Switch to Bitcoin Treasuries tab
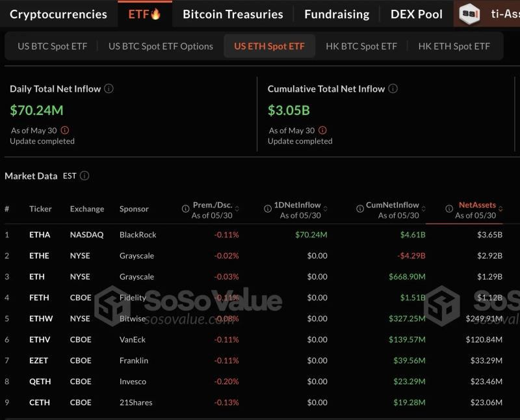520x420 pixels. 233,14
